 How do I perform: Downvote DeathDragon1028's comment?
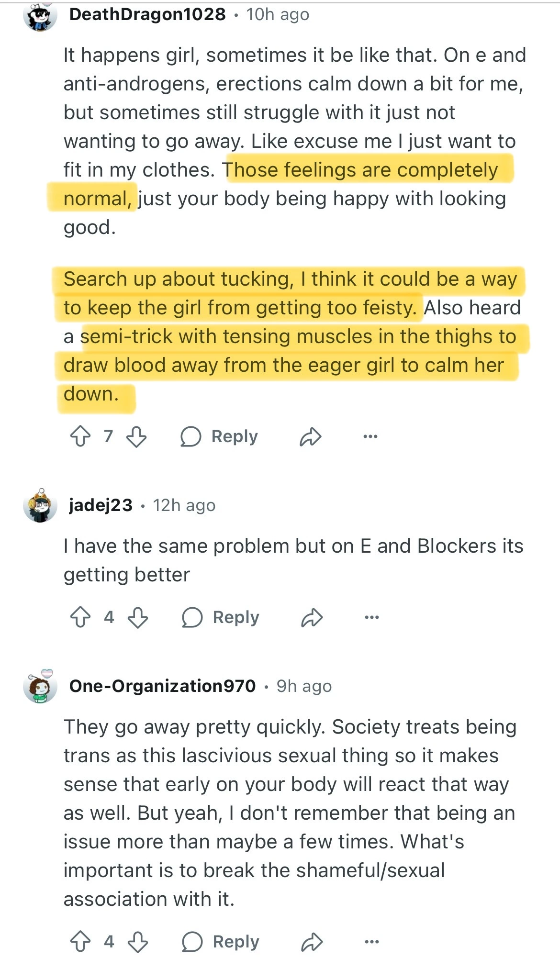(x=136, y=436)
